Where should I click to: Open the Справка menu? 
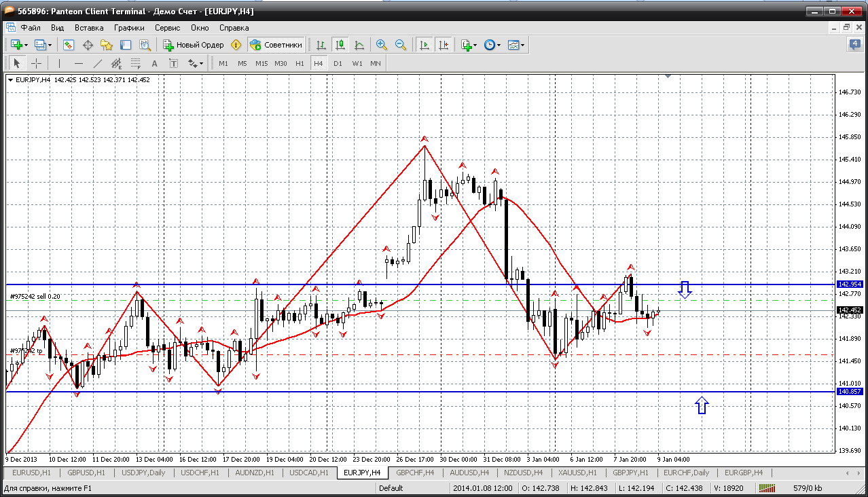tap(234, 28)
